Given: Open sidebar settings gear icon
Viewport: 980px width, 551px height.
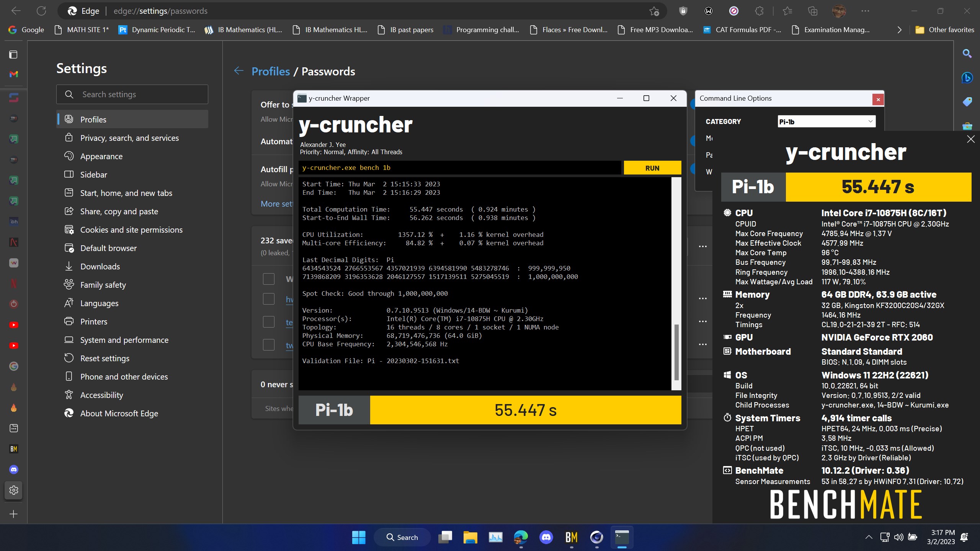Looking at the screenshot, I should coord(14,490).
